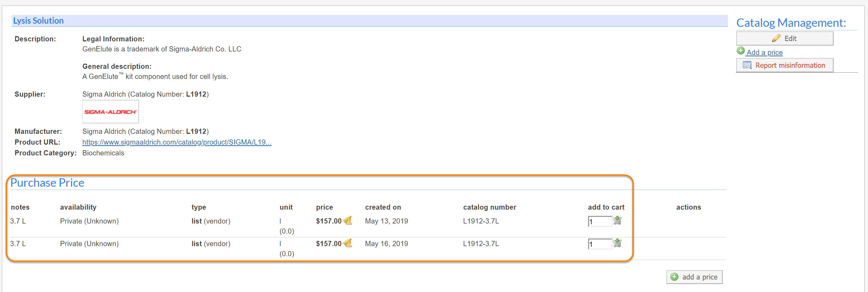
Task: Click the Purchase Price section heading
Action: coord(47,183)
